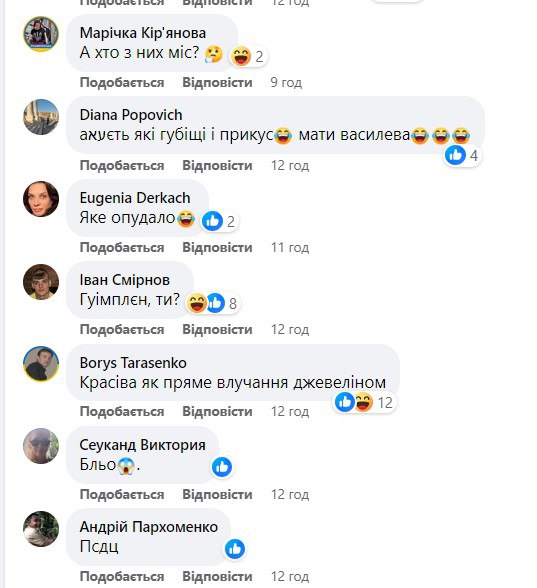The width and height of the screenshot is (537, 588).
Task: Click like icon on Андрій Пархоменко's comment
Action: point(235,549)
